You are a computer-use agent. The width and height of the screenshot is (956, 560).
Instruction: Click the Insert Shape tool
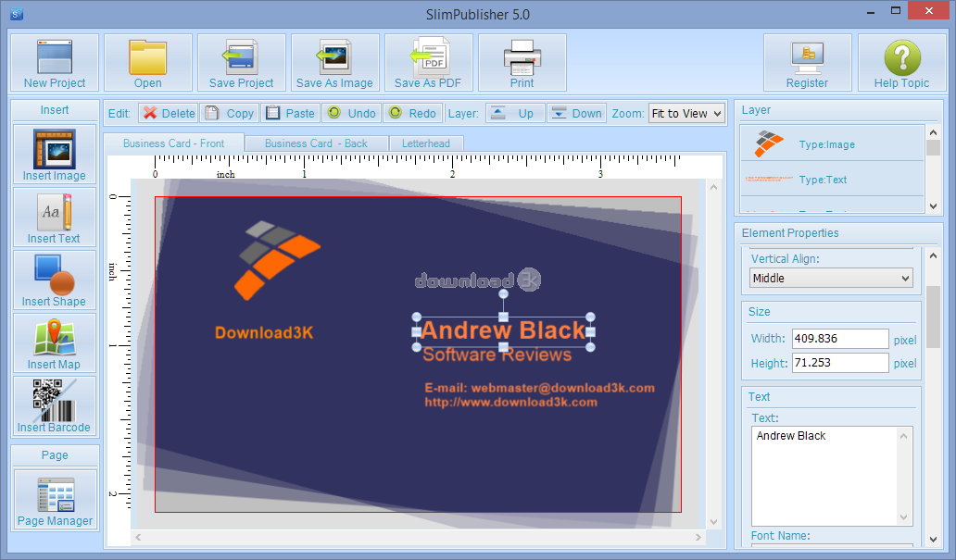click(55, 280)
